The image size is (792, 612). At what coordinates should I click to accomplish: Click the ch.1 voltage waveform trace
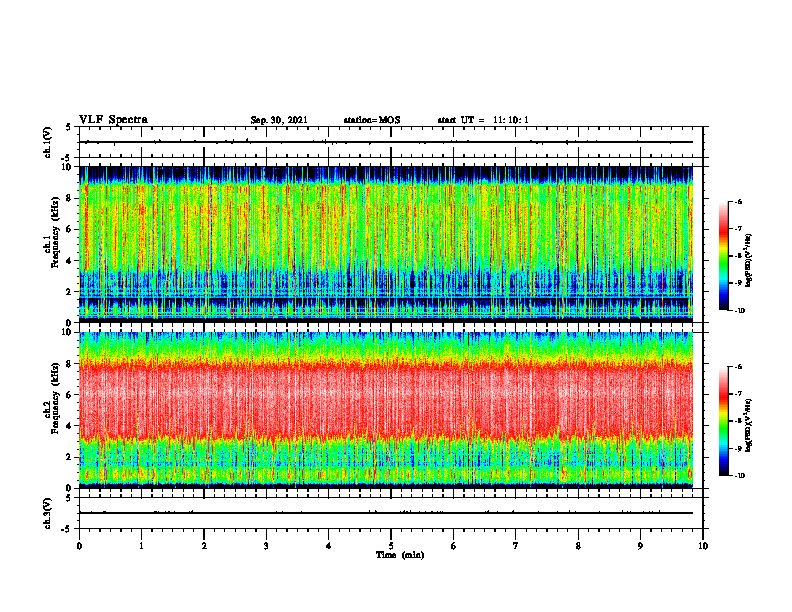coord(386,142)
